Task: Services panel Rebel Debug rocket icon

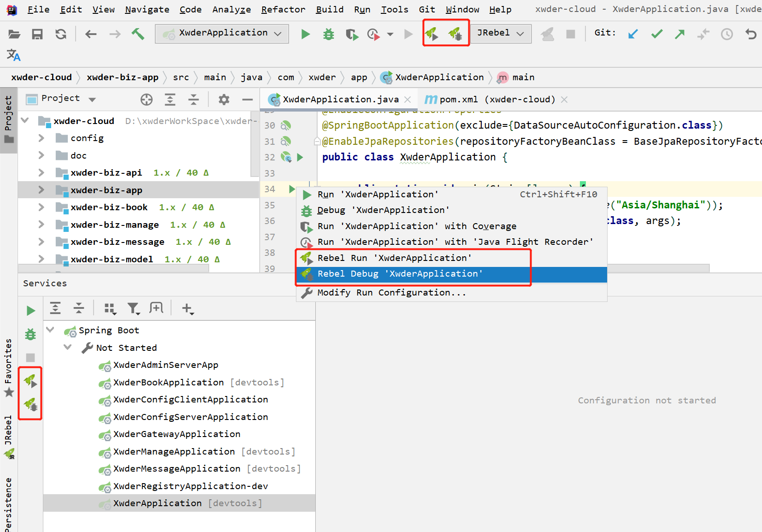Action: click(x=30, y=404)
